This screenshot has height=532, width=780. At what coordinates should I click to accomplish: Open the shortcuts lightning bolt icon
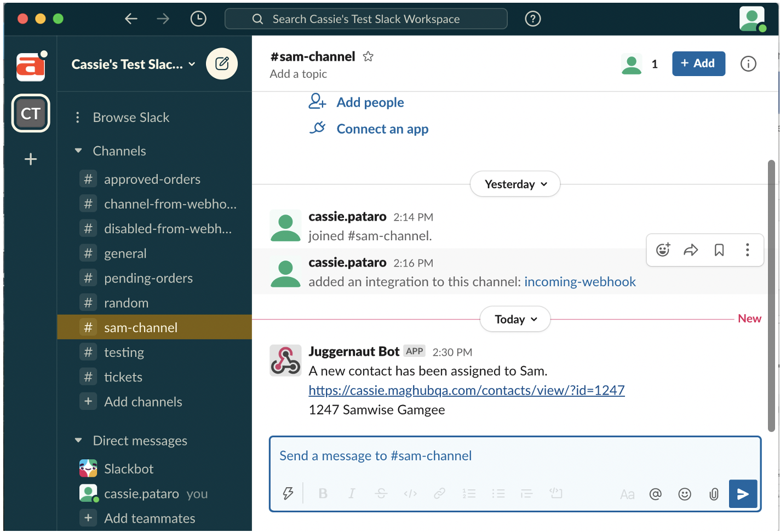(x=288, y=494)
